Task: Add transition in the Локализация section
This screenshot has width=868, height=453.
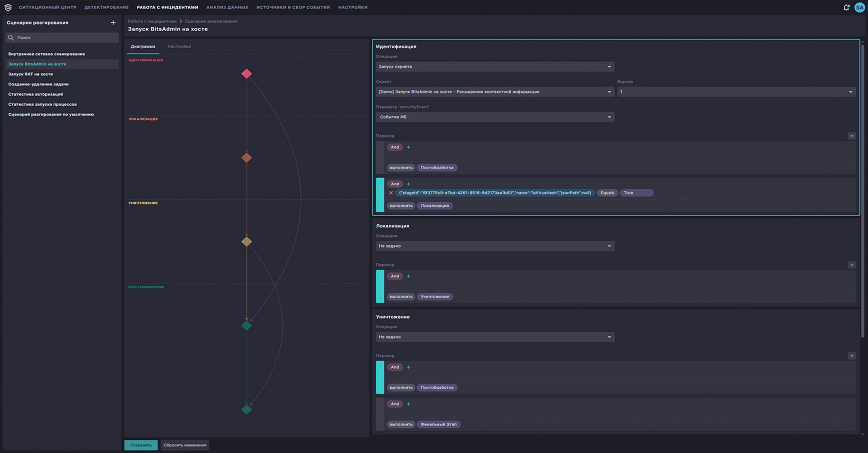Action: (851, 265)
